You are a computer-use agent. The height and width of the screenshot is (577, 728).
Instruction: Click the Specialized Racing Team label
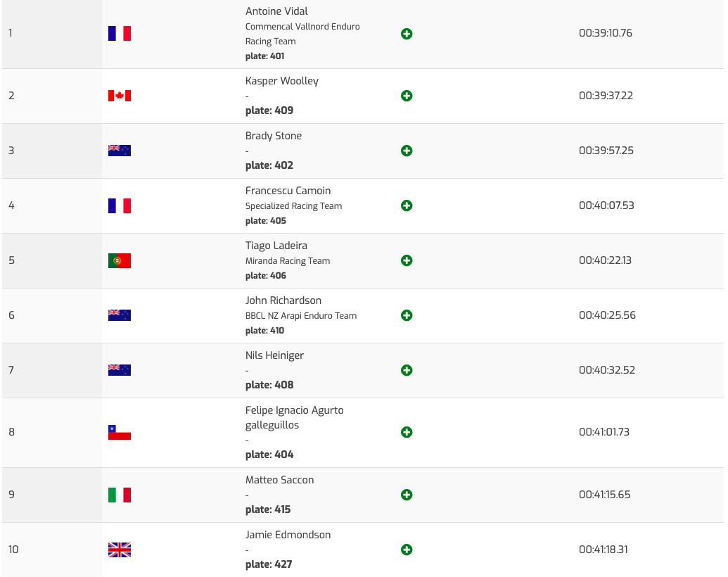293,205
